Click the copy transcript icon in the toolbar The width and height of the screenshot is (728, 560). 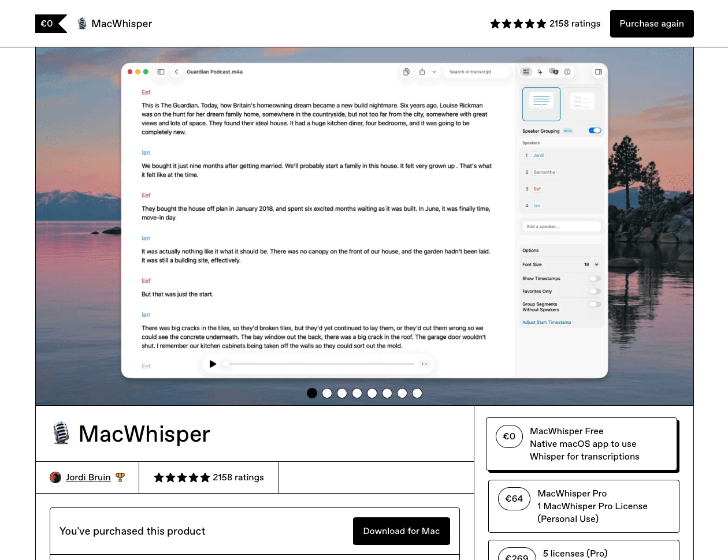pyautogui.click(x=406, y=72)
